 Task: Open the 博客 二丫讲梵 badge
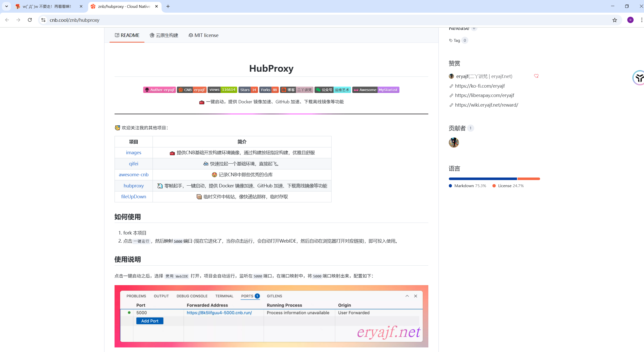297,90
